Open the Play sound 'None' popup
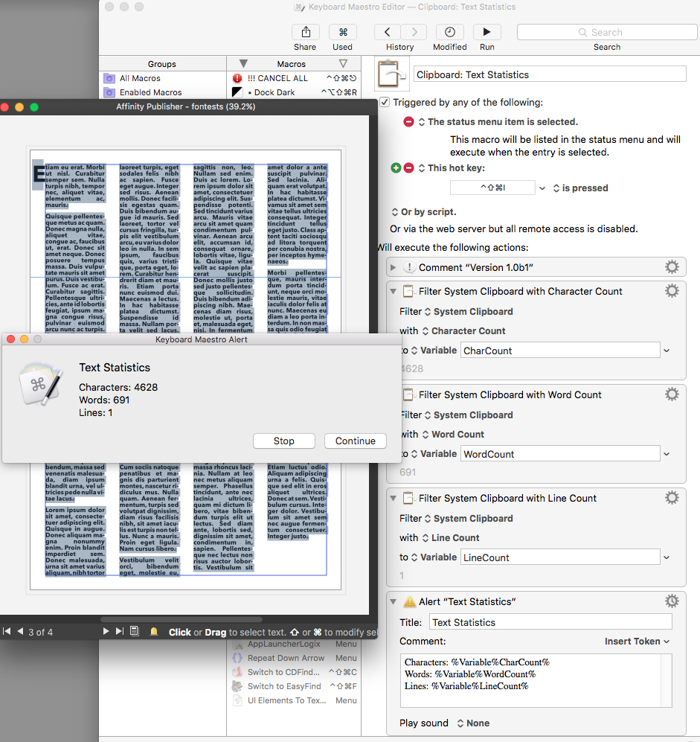 point(473,723)
